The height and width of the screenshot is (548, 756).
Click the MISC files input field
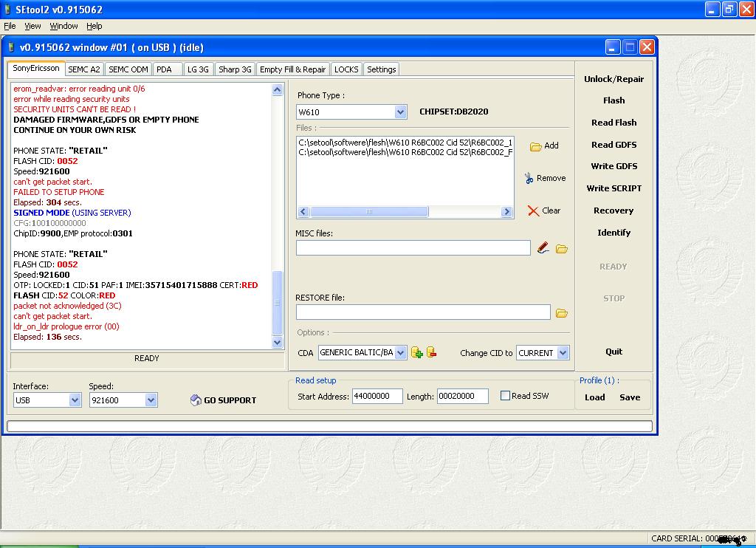click(x=413, y=248)
